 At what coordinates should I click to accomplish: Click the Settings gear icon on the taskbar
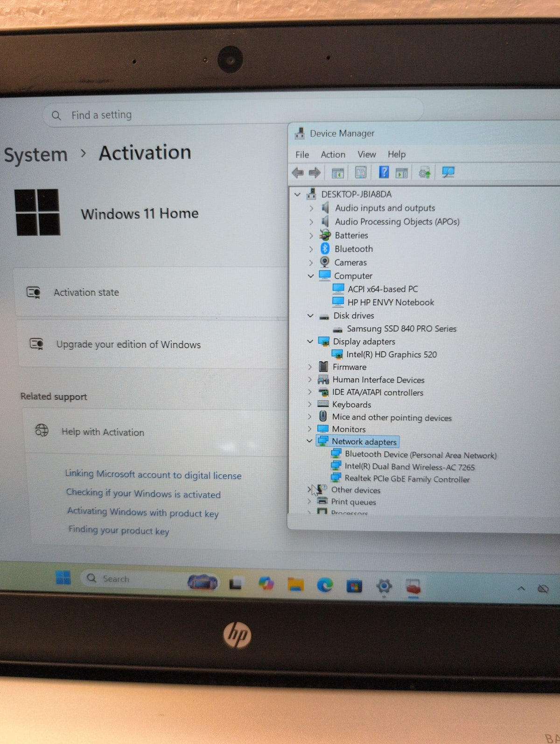[x=384, y=585]
